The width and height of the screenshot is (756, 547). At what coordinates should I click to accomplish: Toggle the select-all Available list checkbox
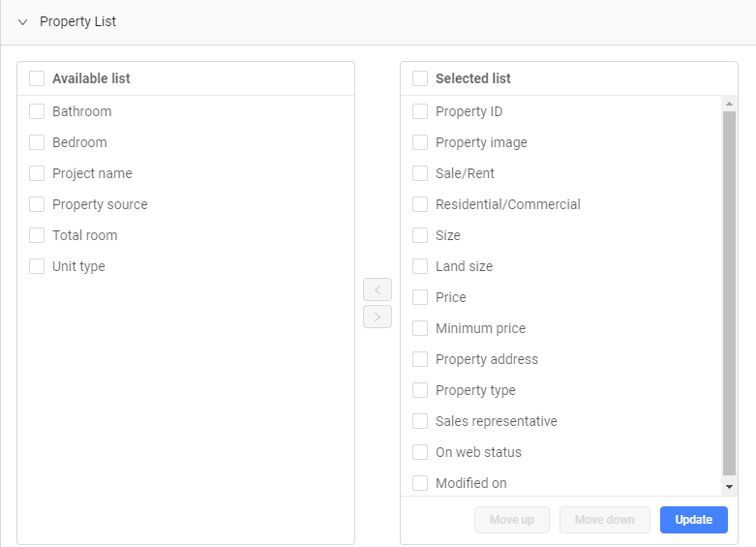tap(37, 78)
